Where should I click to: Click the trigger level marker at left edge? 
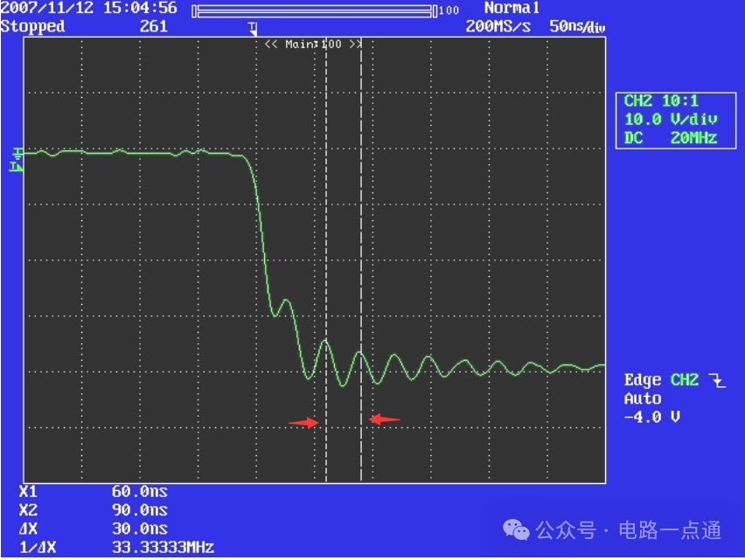coord(16,167)
